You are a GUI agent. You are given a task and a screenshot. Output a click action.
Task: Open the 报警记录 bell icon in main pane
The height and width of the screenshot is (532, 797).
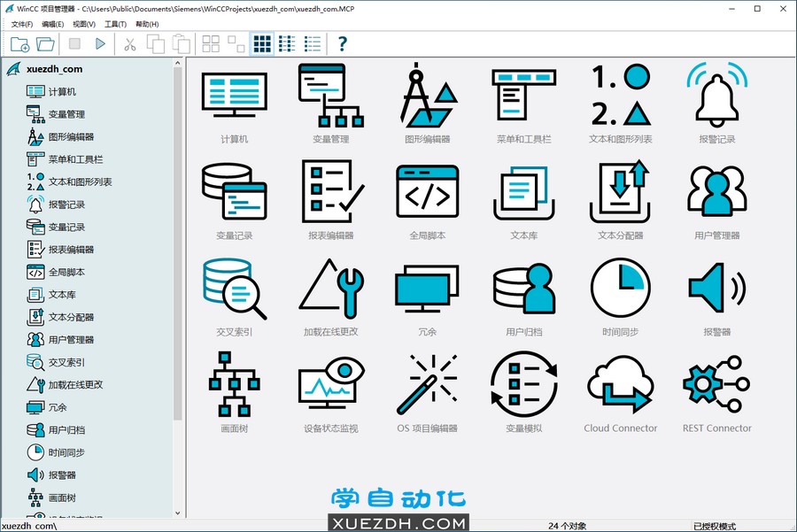point(717,95)
